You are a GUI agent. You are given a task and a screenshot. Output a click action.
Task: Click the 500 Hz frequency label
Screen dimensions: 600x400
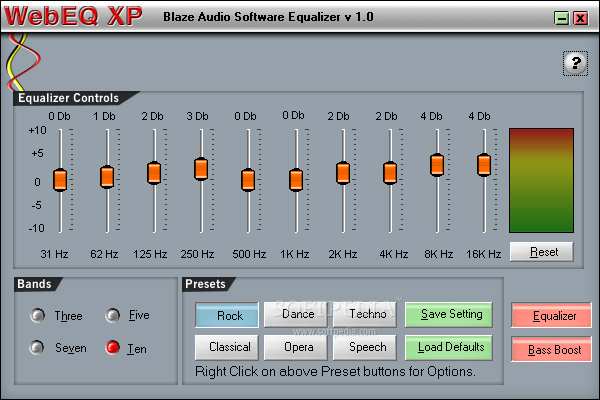click(249, 254)
